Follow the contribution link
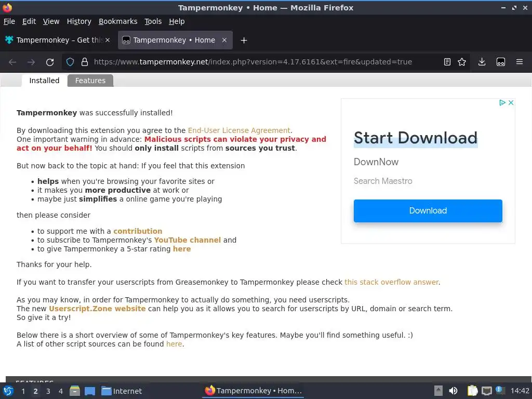532x399 pixels. [138, 231]
